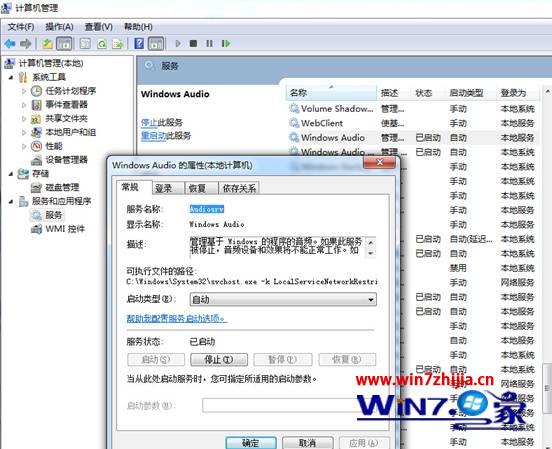Click the Restart service toolbar icon
This screenshot has width=552, height=449.
pos(226,43)
